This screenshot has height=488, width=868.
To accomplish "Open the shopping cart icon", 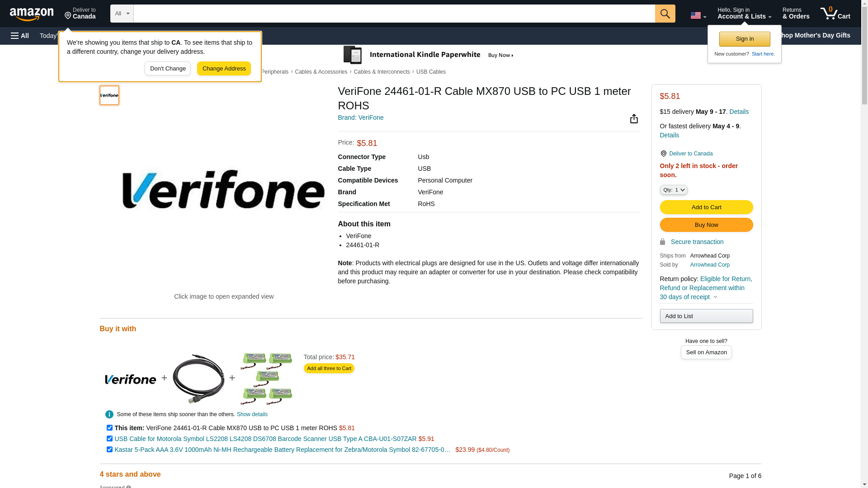I will 835,14.
